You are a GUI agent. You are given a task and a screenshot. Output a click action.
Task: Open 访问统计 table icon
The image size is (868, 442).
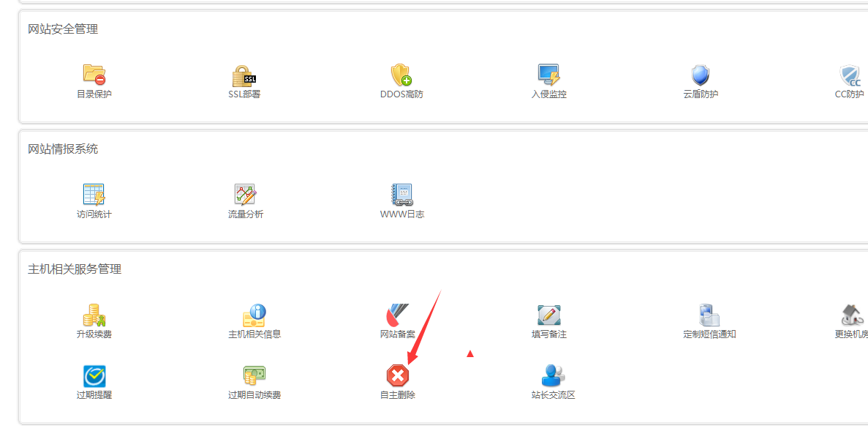point(94,195)
